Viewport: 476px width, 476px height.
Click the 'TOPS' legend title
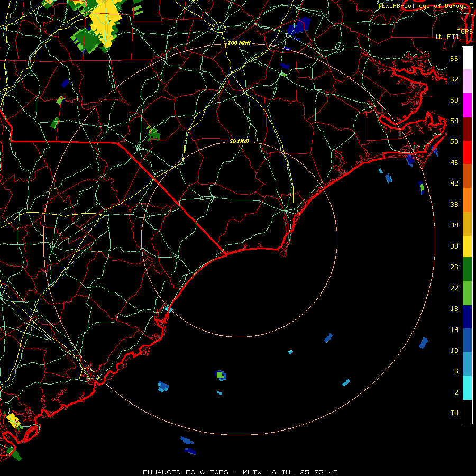(x=465, y=31)
